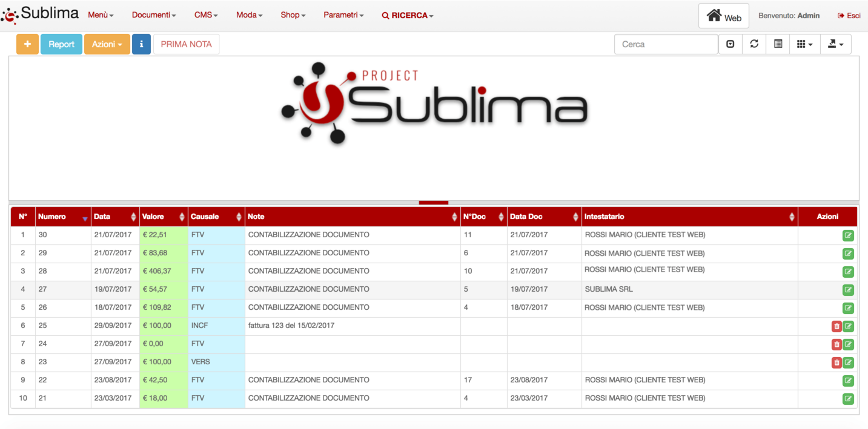Edit row with Numero 30
The image size is (868, 429).
848,235
